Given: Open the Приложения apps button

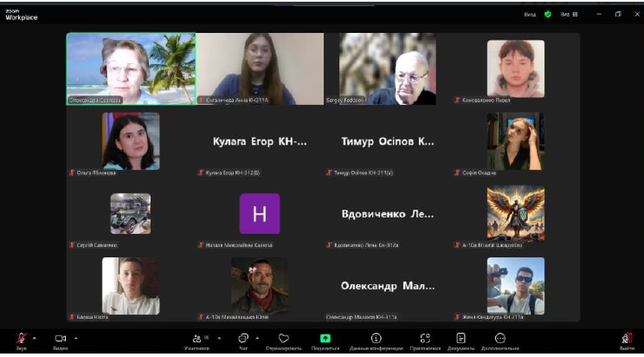Looking at the screenshot, I should (x=425, y=341).
